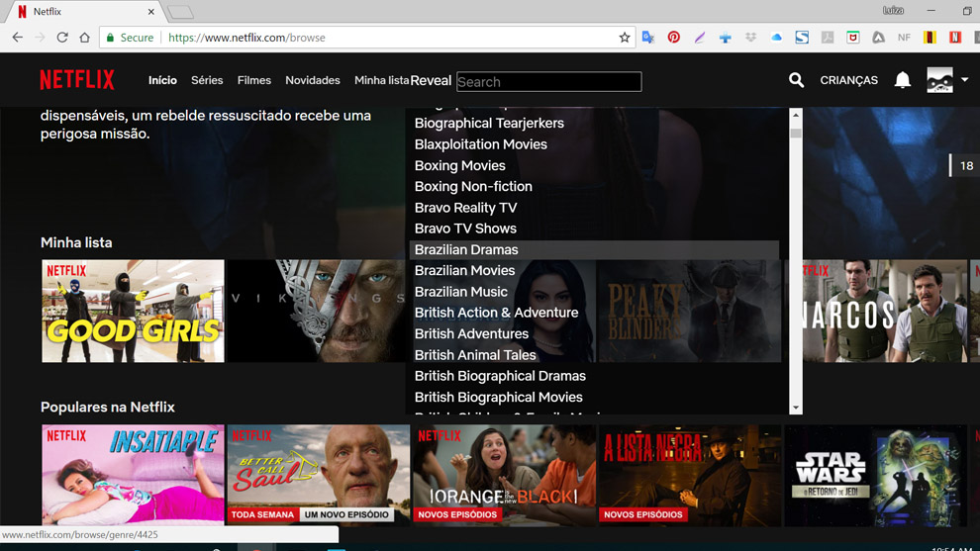Click the gray triangle extension icon

point(878,38)
